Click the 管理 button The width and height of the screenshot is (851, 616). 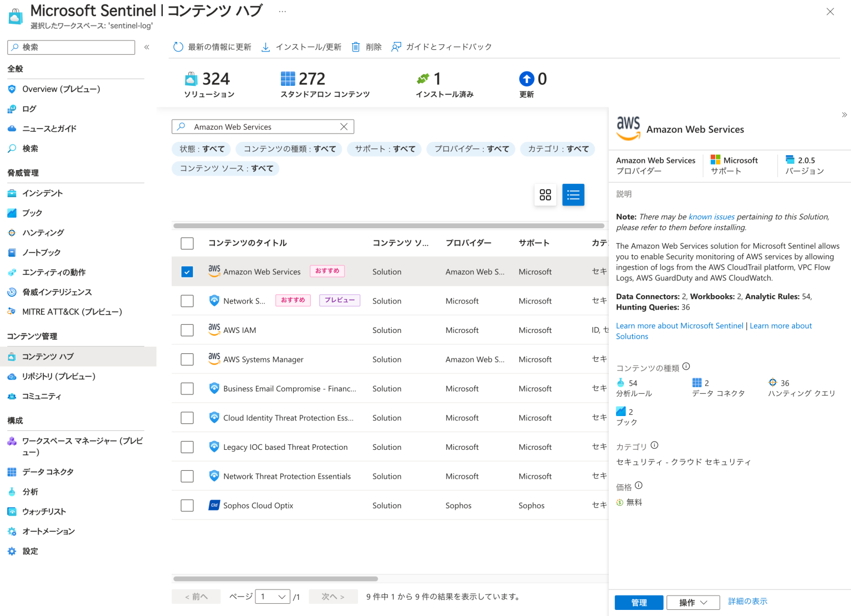[638, 602]
